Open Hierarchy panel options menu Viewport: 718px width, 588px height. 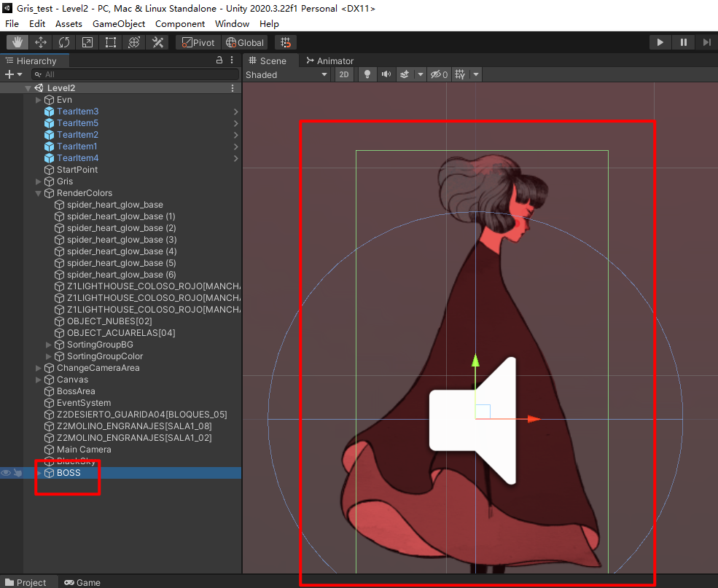232,60
